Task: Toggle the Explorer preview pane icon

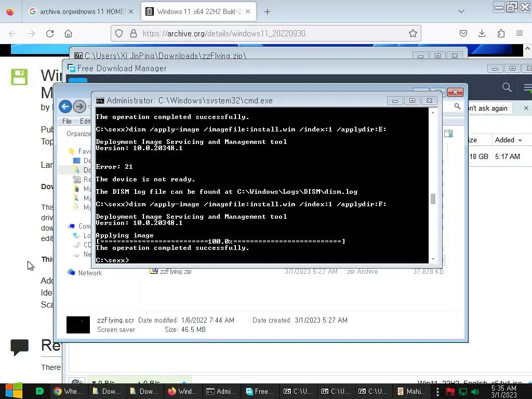Action: pos(448,134)
